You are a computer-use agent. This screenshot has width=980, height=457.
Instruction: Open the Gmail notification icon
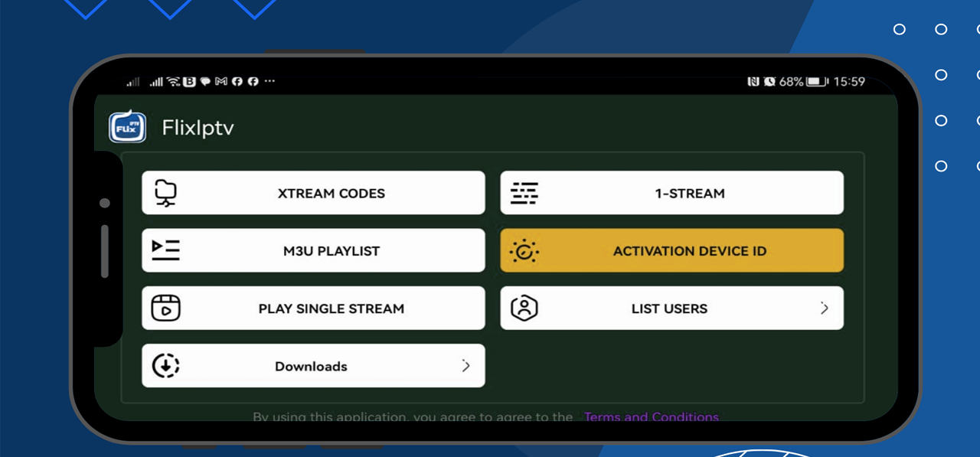(x=221, y=82)
